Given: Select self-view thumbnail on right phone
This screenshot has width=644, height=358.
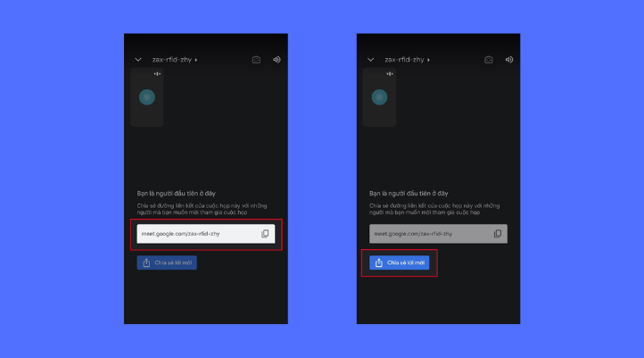Looking at the screenshot, I should pos(379,97).
